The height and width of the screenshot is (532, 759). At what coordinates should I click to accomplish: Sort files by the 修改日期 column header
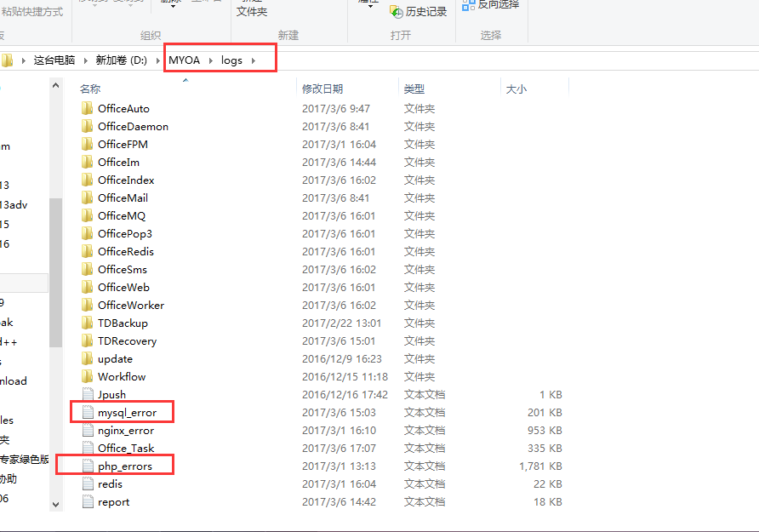coord(322,89)
